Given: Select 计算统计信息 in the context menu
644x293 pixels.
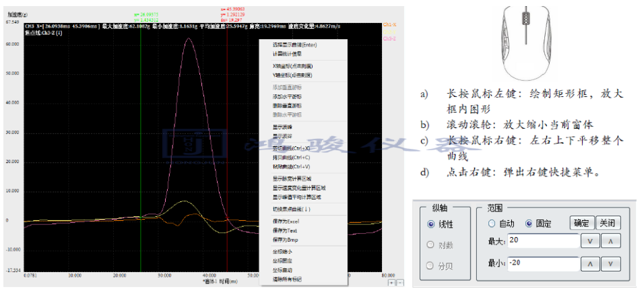Looking at the screenshot, I should coord(288,54).
